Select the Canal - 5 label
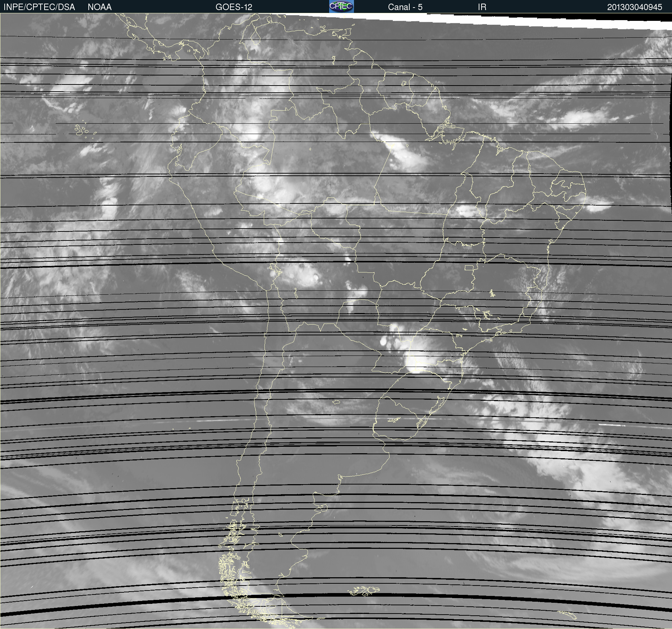Screen dimensions: 672x629 (x=405, y=7)
